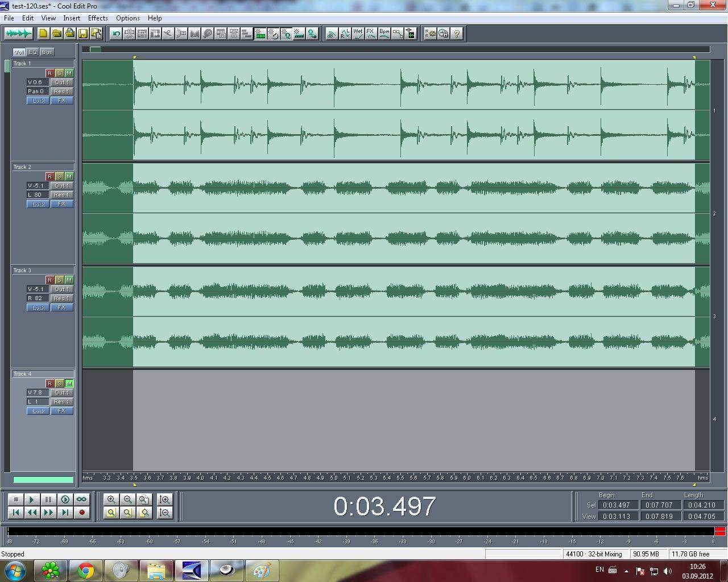The height and width of the screenshot is (582, 728).
Task: Click Track 1 volume value V 0.6
Action: tap(35, 82)
